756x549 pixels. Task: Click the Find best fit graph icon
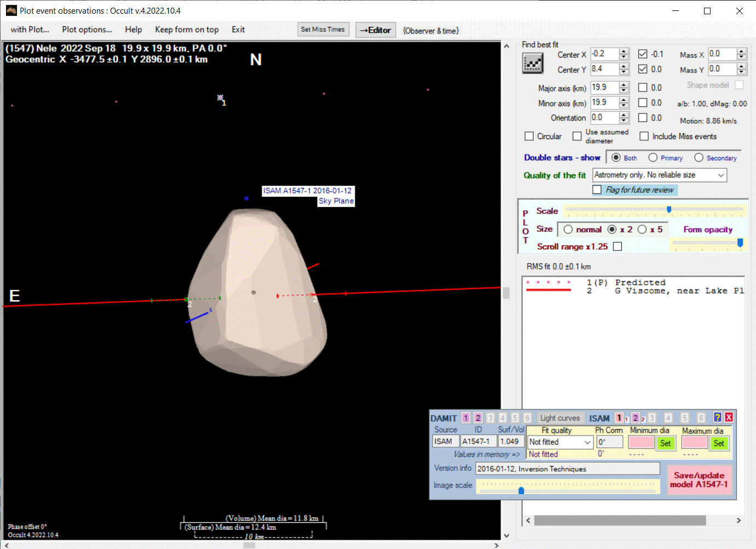[533, 64]
